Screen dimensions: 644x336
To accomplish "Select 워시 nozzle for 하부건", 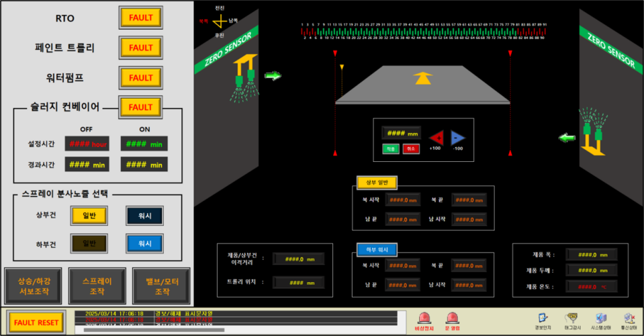I will pos(144,243).
